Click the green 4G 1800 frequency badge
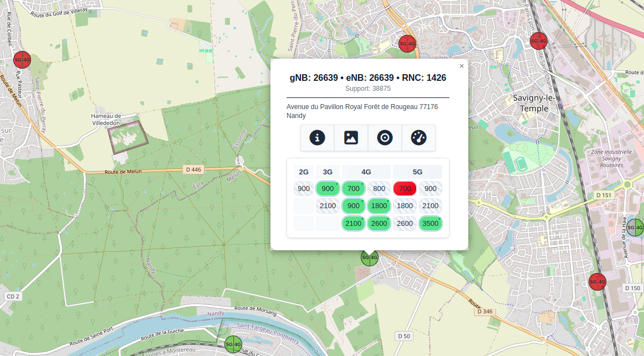 [379, 206]
